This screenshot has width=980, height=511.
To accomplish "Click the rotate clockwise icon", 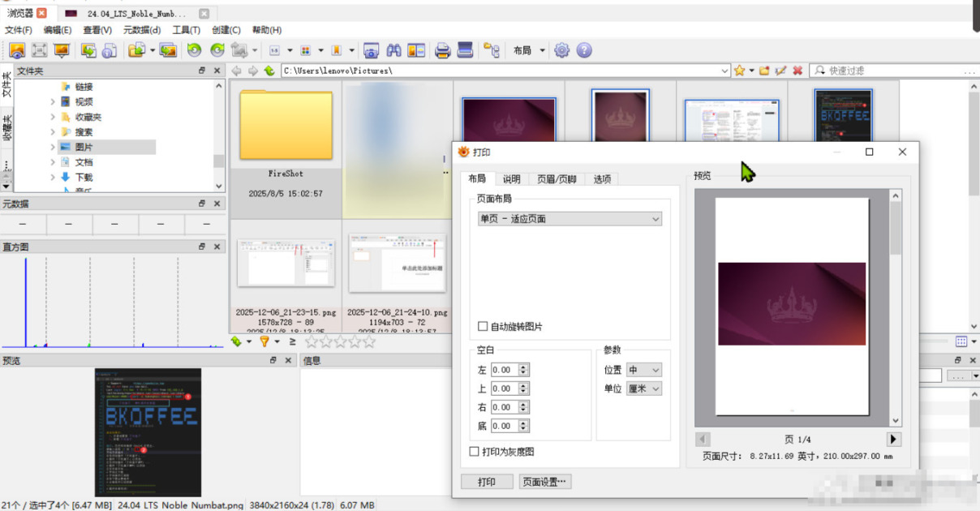I will click(x=217, y=50).
